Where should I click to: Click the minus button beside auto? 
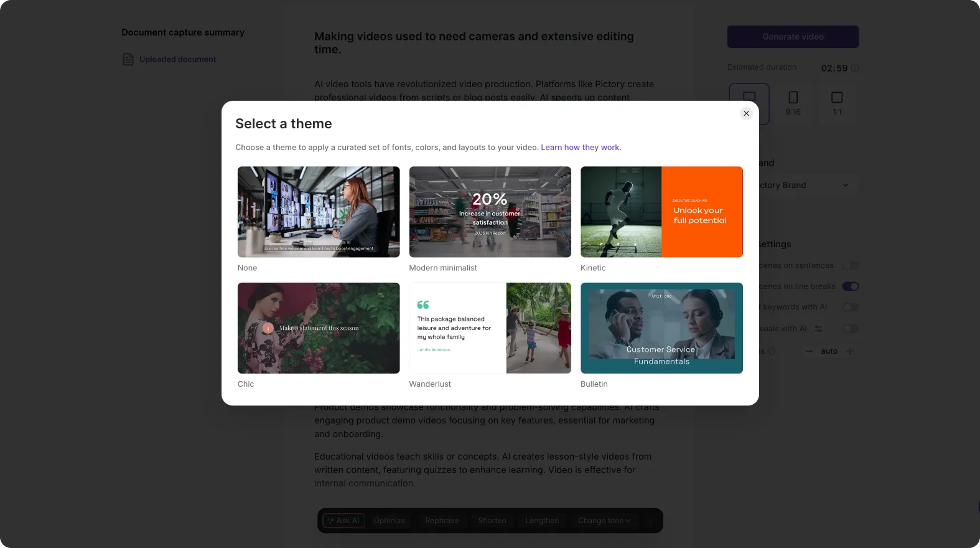pyautogui.click(x=809, y=351)
